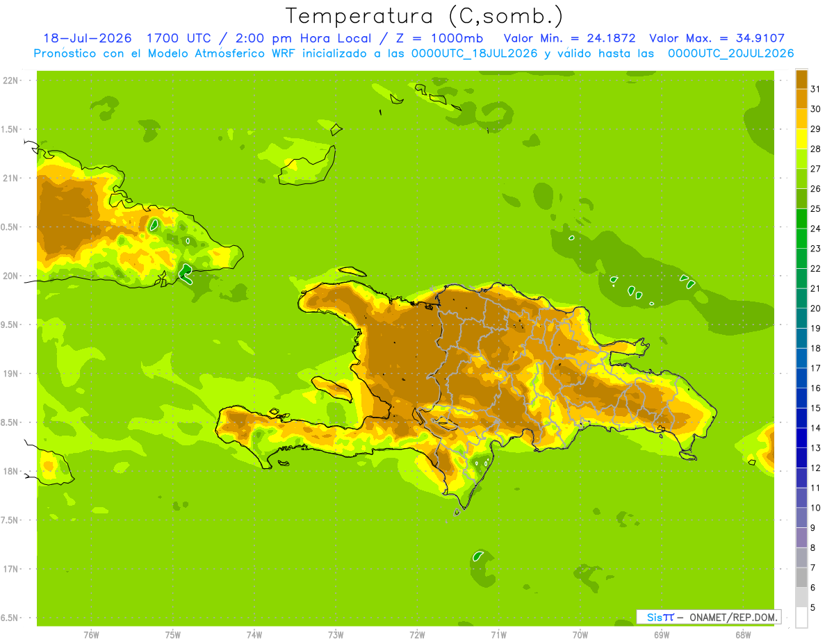The image size is (834, 644).
Task: Pick the yellow legend swatch between 28 and 29
Action: click(801, 139)
